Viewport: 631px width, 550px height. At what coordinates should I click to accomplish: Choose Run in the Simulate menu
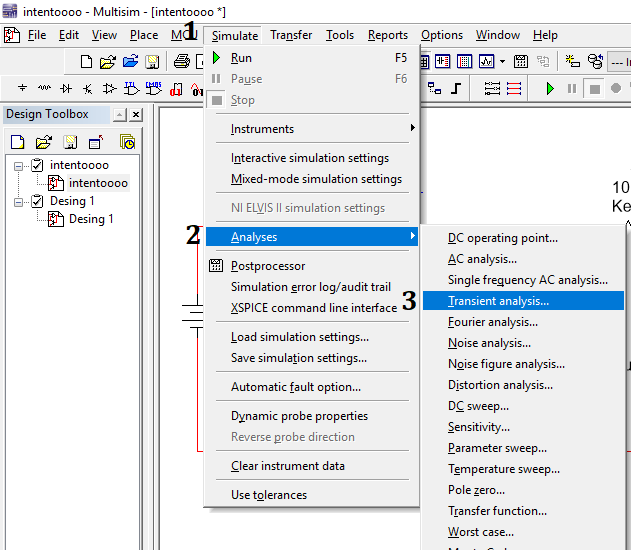click(x=312, y=58)
